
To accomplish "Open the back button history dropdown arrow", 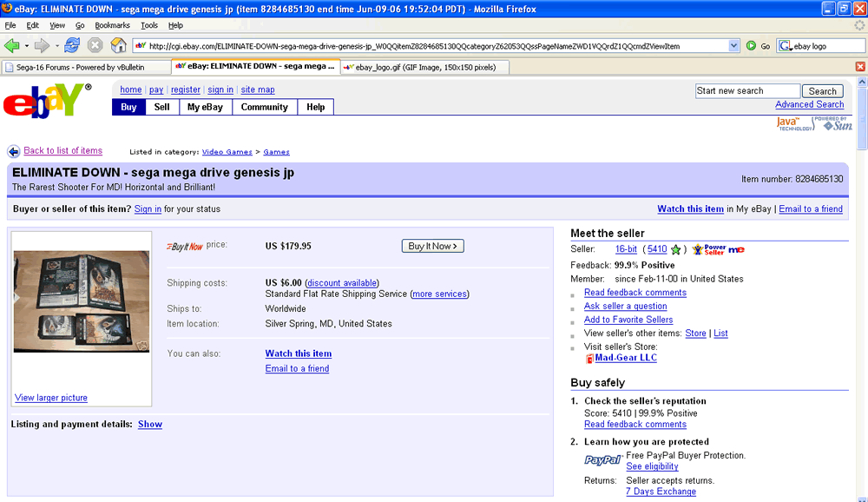I will point(27,46).
